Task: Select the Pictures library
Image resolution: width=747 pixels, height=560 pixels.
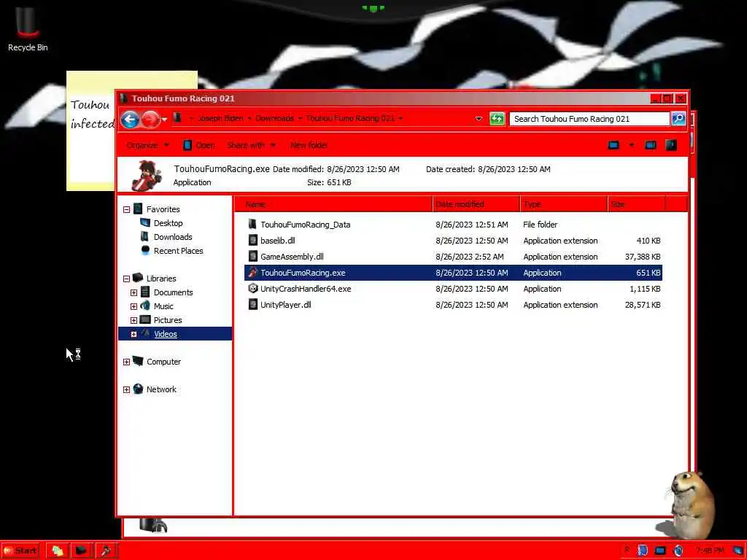Action: (168, 320)
